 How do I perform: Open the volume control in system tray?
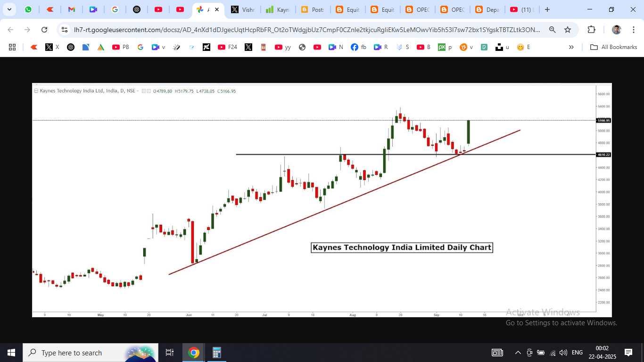[x=563, y=353]
